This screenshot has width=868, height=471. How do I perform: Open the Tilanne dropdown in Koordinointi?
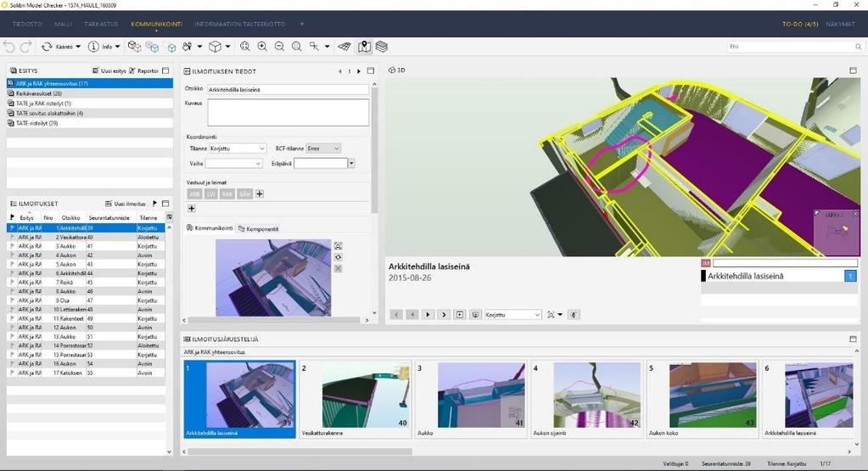coord(238,149)
